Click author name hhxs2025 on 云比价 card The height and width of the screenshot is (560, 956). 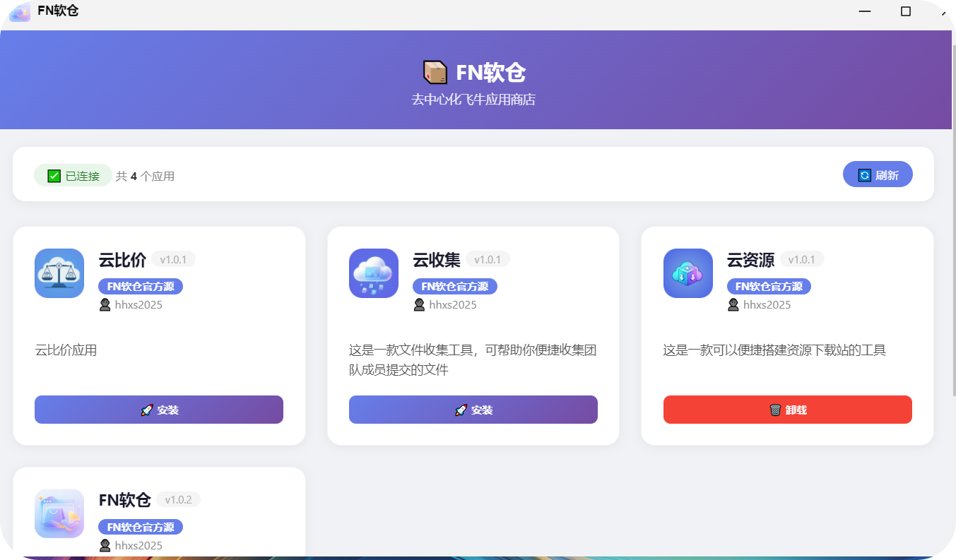(x=138, y=305)
